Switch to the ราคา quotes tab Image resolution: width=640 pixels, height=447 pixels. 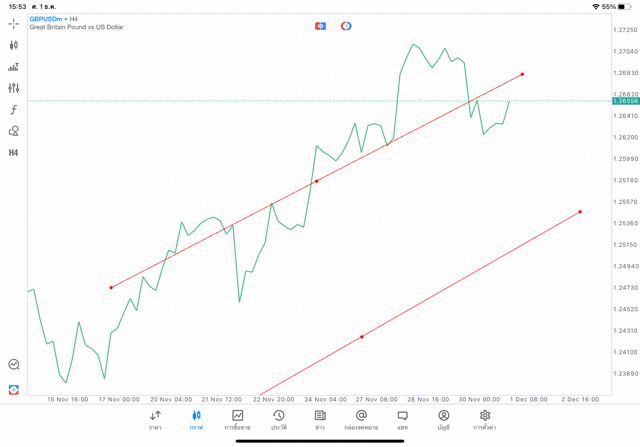[155, 419]
